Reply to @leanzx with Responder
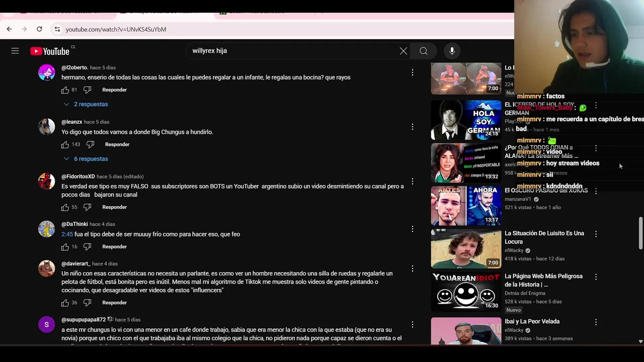The image size is (644, 362). tap(117, 145)
